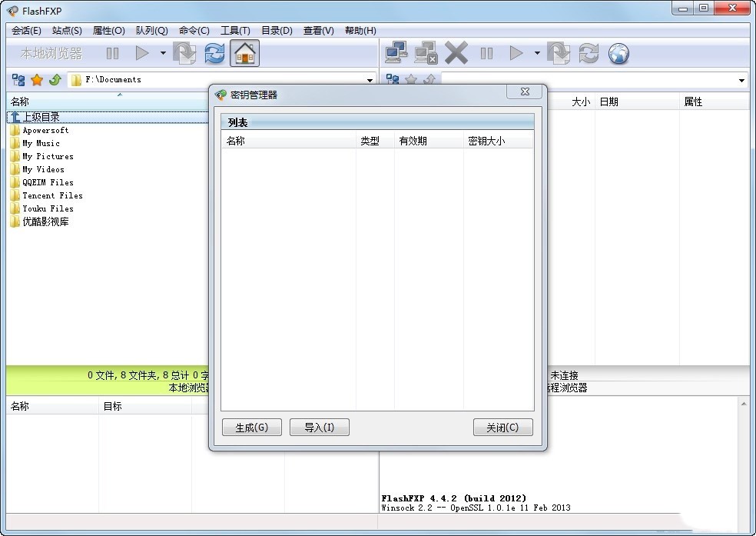
Task: Click the home directory icon on local toolbar
Action: (x=244, y=53)
